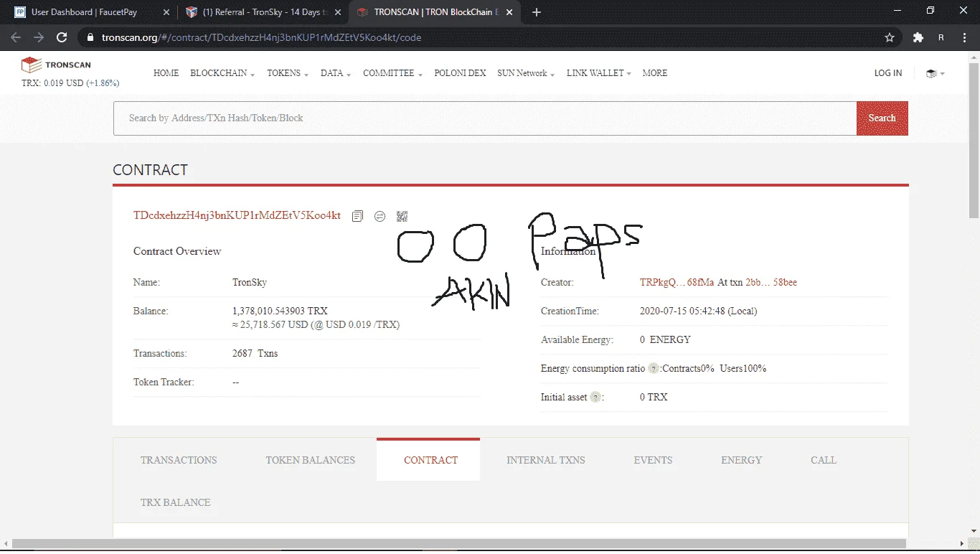Close the TRONSCAN tab
Viewport: 980px width, 554px height.
pos(509,12)
